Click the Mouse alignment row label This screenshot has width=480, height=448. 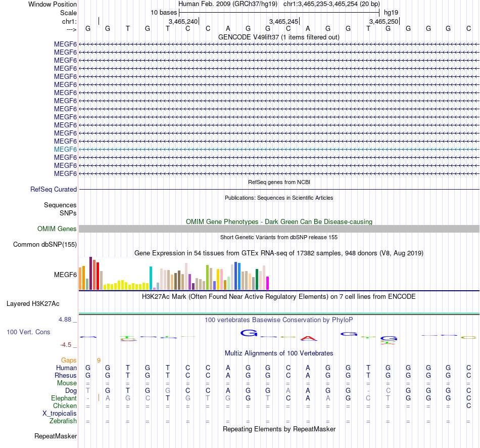[67, 383]
